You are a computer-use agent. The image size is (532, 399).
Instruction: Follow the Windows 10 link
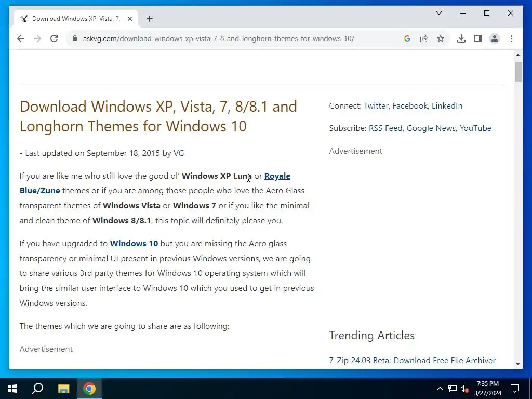134,244
